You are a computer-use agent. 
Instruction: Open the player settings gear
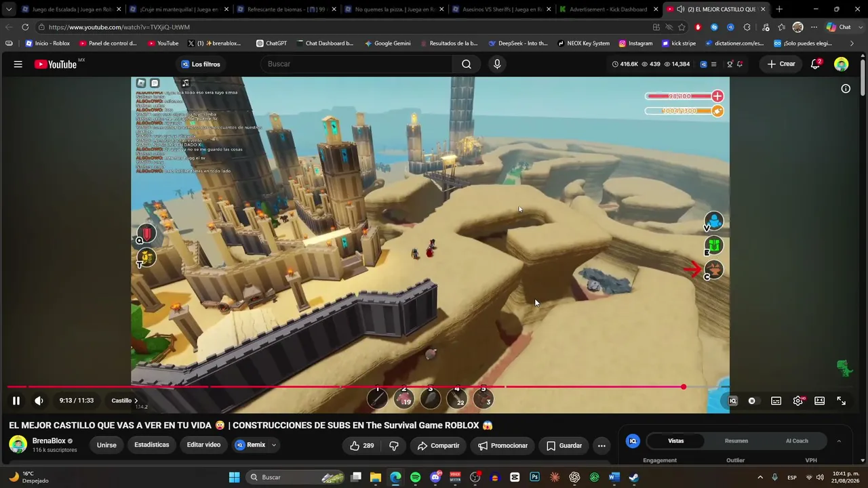[x=798, y=401]
